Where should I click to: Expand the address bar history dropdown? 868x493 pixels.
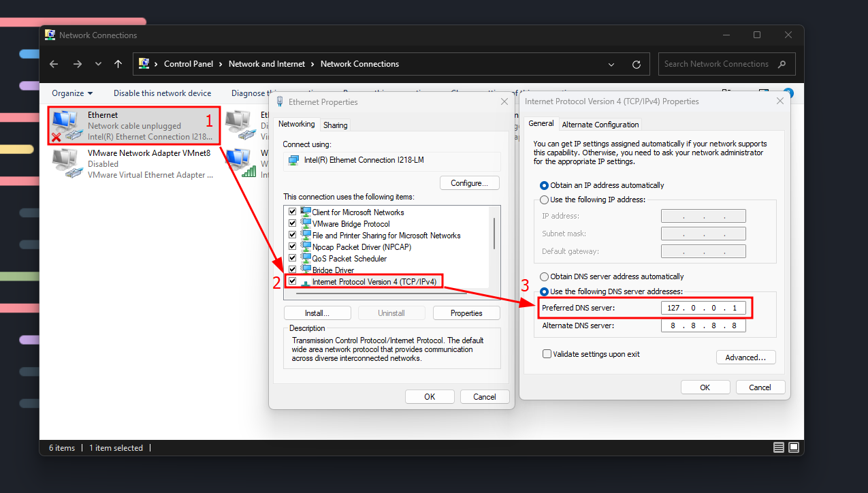click(x=611, y=64)
